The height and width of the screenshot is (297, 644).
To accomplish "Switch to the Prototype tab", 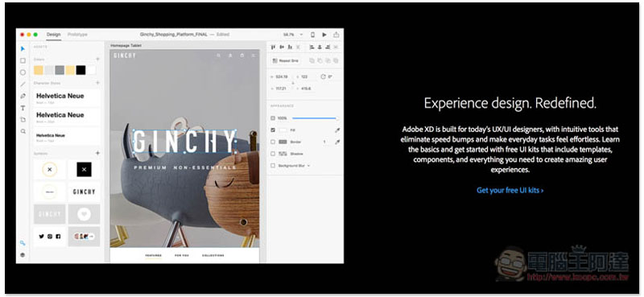I will [77, 35].
